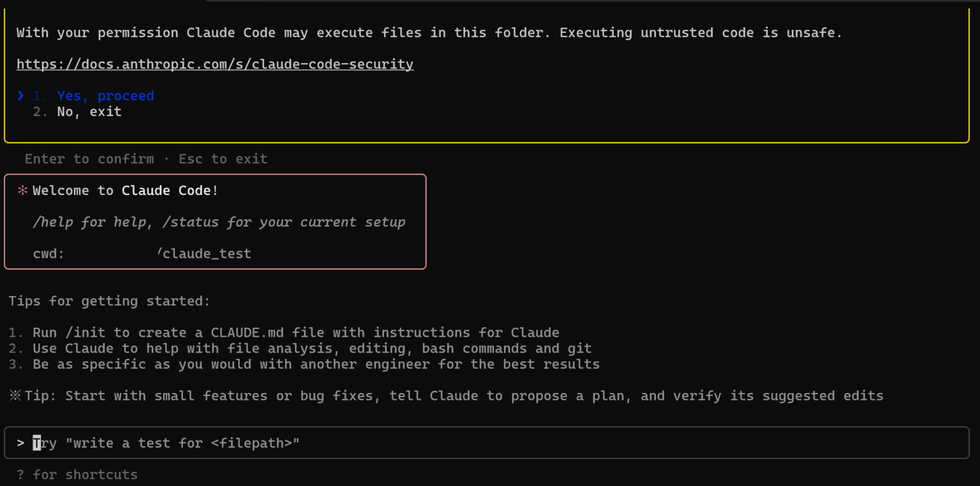
Task: Select the No, exit option
Action: [89, 111]
